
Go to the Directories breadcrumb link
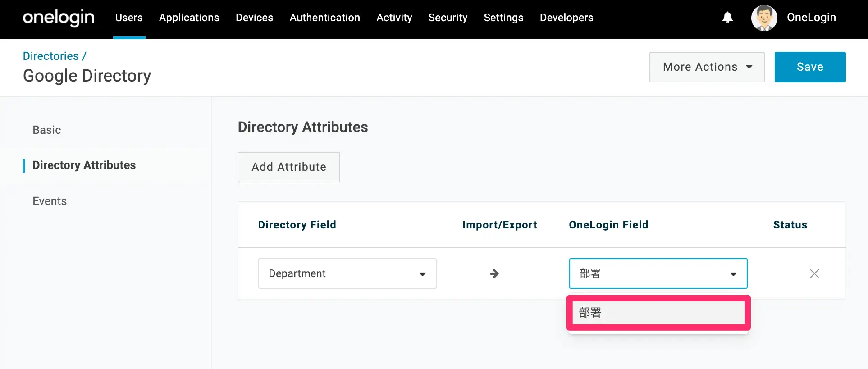click(51, 56)
